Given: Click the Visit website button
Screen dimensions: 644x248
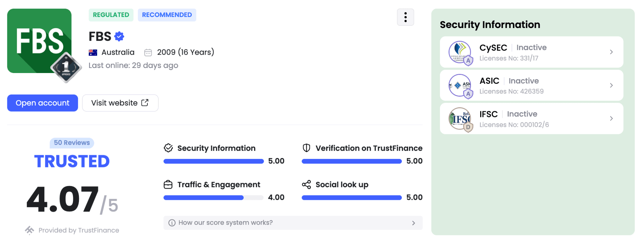Looking at the screenshot, I should [120, 103].
